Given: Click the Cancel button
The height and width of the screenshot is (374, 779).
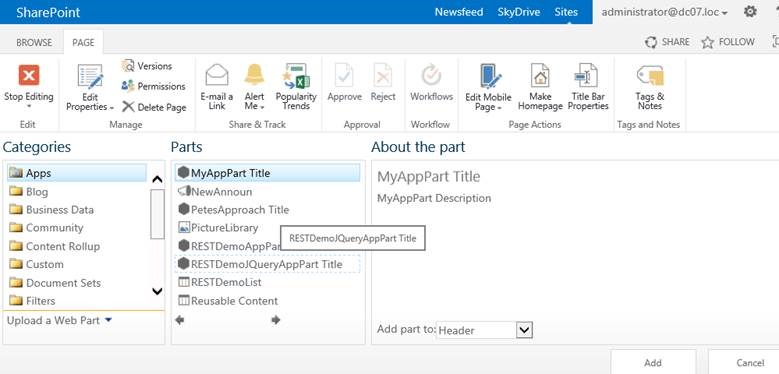Looking at the screenshot, I should (743, 362).
